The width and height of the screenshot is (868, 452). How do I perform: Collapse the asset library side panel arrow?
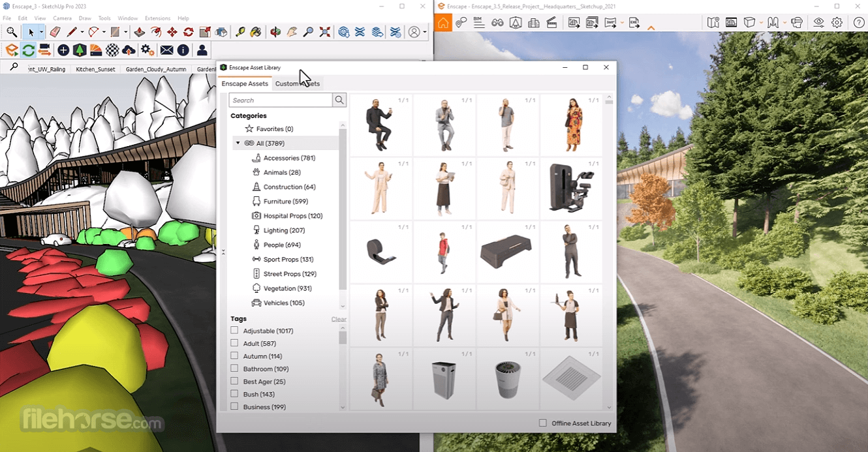click(223, 252)
